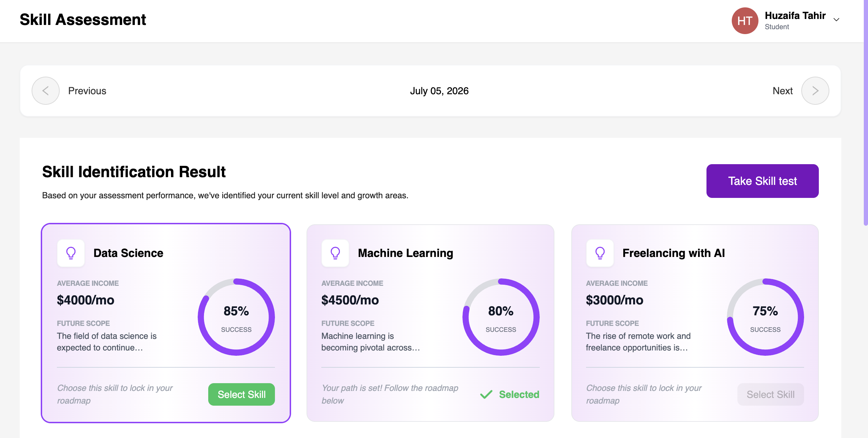Click the 85% success progress ring
Screen dimensions: 868x438
tap(236, 317)
